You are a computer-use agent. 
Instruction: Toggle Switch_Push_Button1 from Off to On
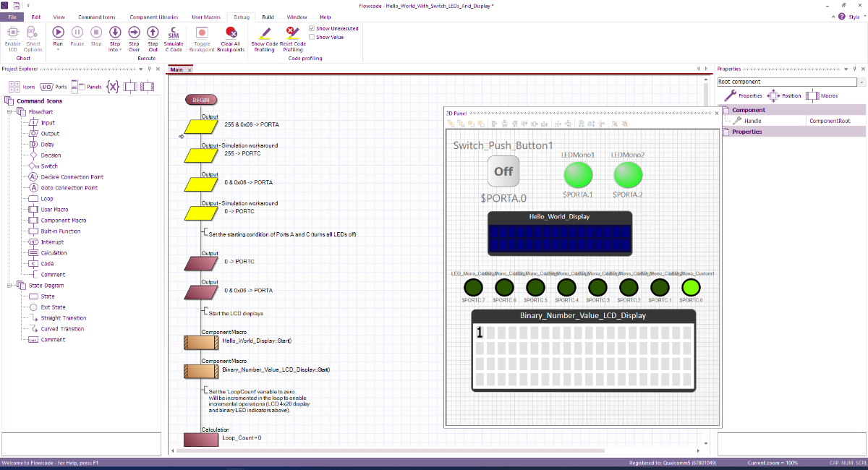(503, 171)
